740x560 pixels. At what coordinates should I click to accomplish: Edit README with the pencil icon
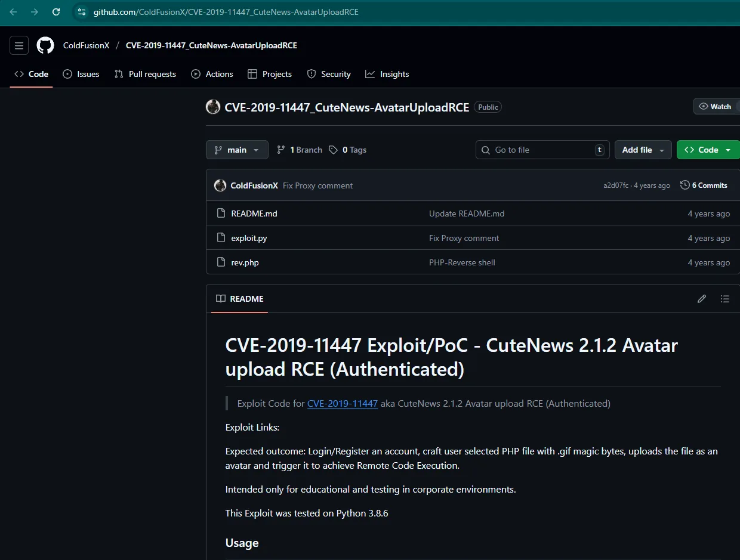tap(702, 299)
